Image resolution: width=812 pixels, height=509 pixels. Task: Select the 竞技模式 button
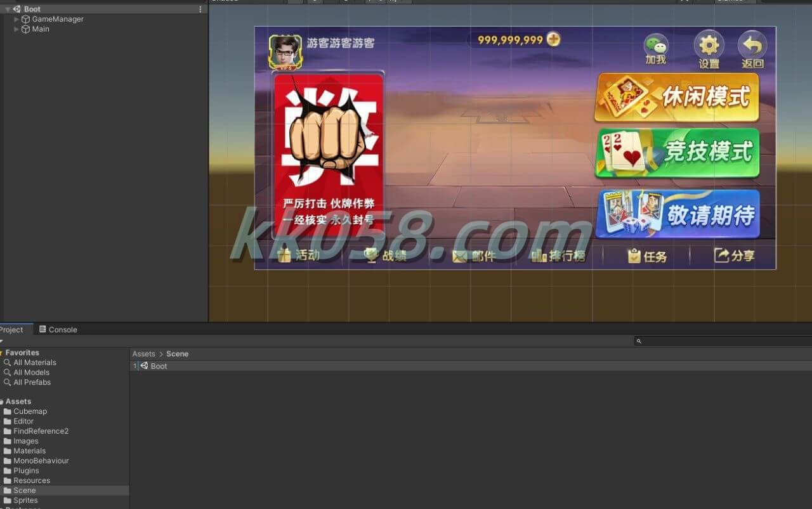click(677, 153)
